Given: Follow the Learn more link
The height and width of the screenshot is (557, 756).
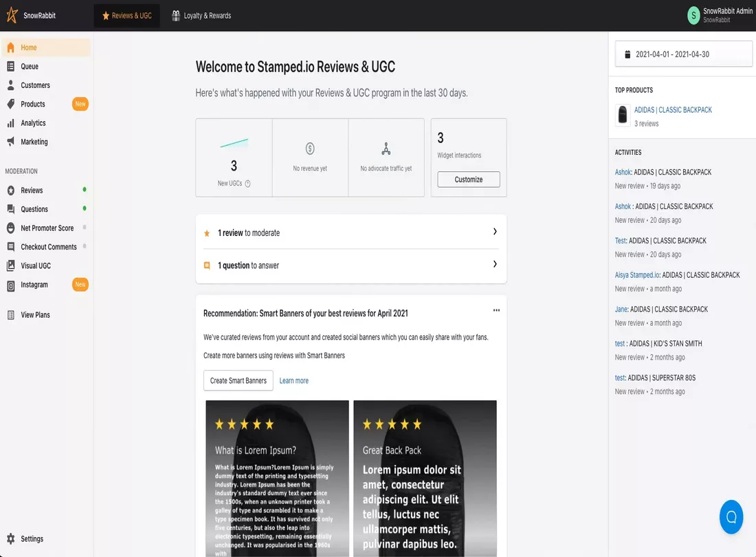Looking at the screenshot, I should click(293, 380).
